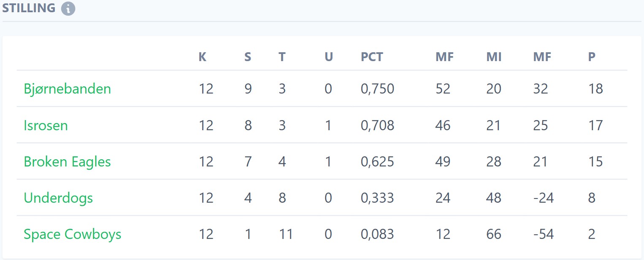The image size is (644, 260).
Task: Click the K column header
Action: [x=203, y=57]
